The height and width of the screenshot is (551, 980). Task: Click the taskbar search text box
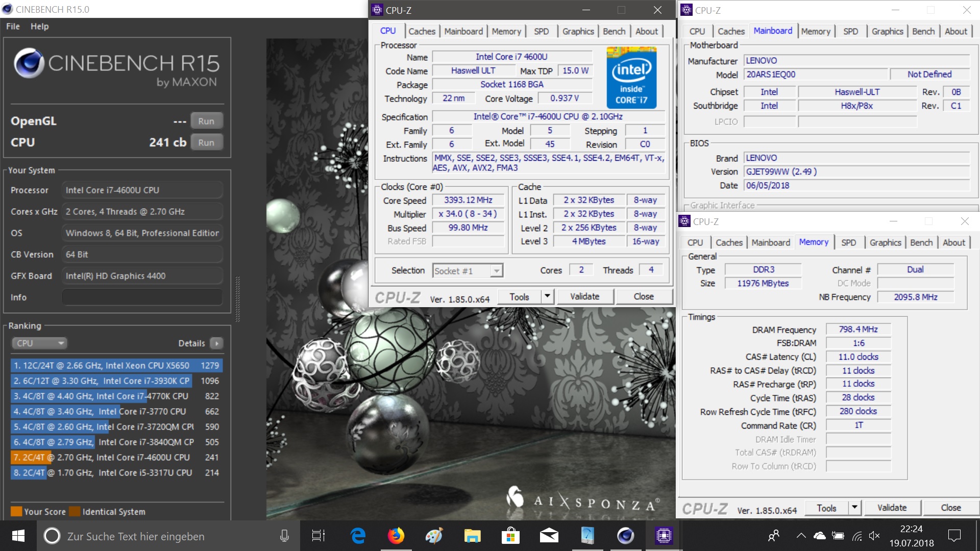(x=168, y=536)
